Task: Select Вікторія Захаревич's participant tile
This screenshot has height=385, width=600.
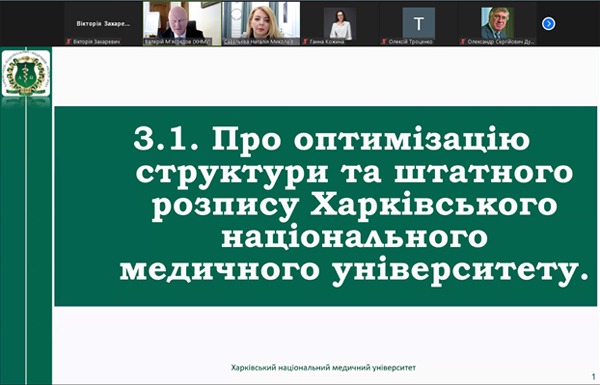Action: (103, 24)
